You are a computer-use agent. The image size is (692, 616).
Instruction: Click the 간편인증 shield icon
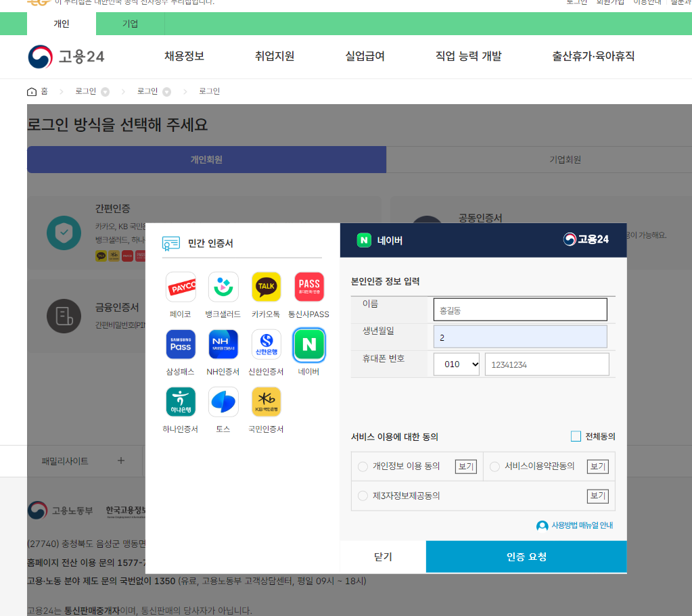[x=64, y=233]
